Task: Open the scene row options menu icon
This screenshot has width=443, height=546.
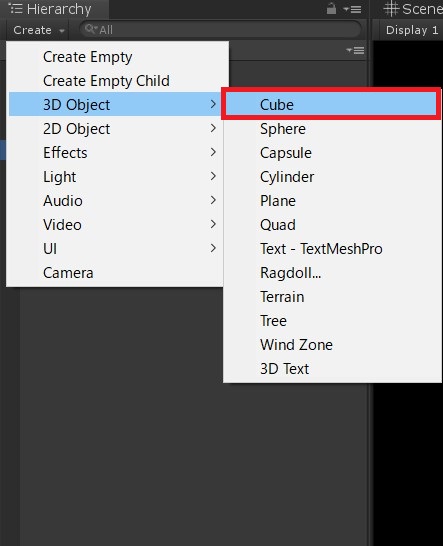Action: point(356,51)
